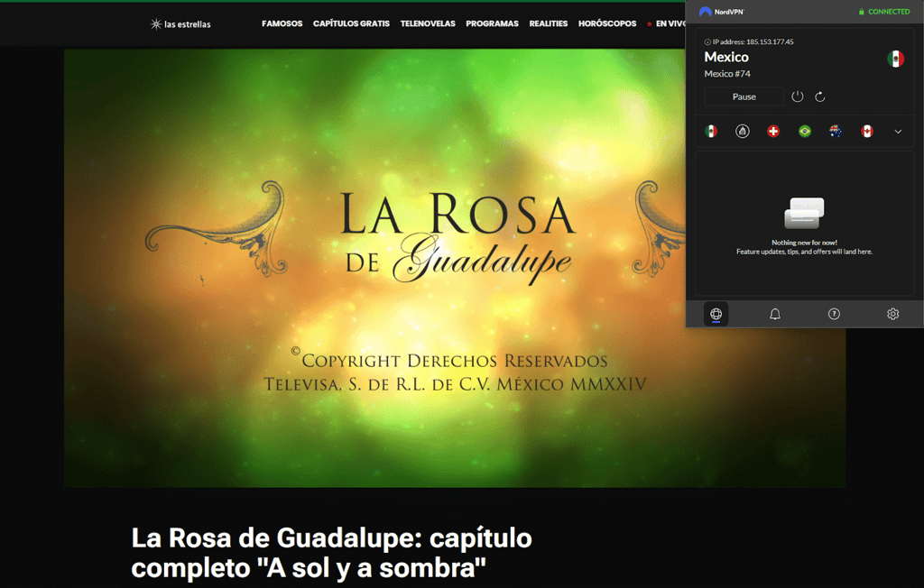
Task: Click the NordVPN logo in panel header
Action: (722, 11)
